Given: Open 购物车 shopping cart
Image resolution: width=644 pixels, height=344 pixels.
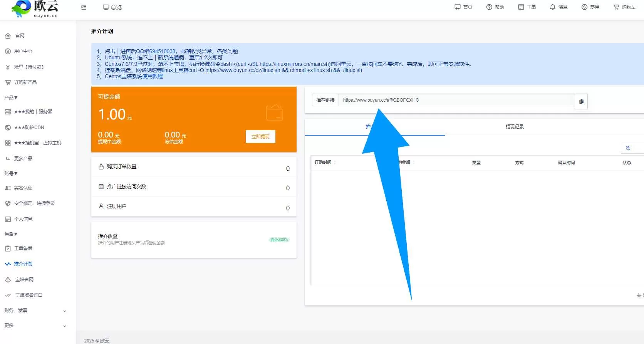Looking at the screenshot, I should pyautogui.click(x=624, y=7).
